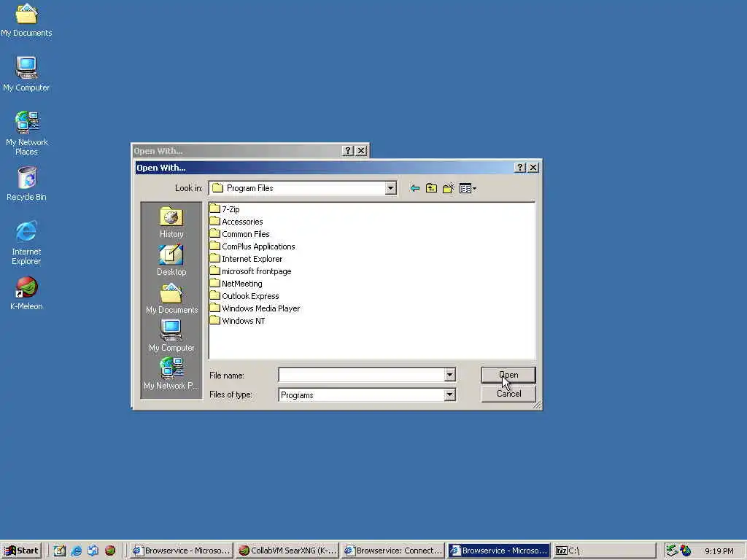Launch K-Meleon from quick launch
Image resolution: width=747 pixels, height=560 pixels.
[110, 551]
